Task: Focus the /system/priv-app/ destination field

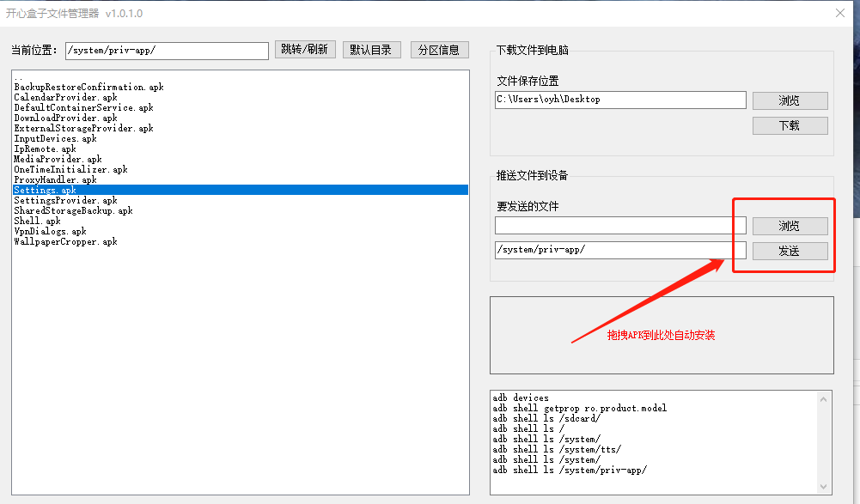Action: 620,250
